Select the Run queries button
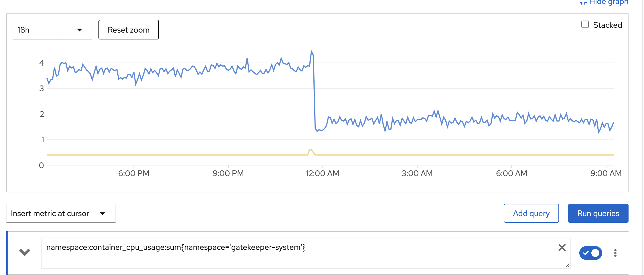This screenshot has height=275, width=644. click(598, 213)
